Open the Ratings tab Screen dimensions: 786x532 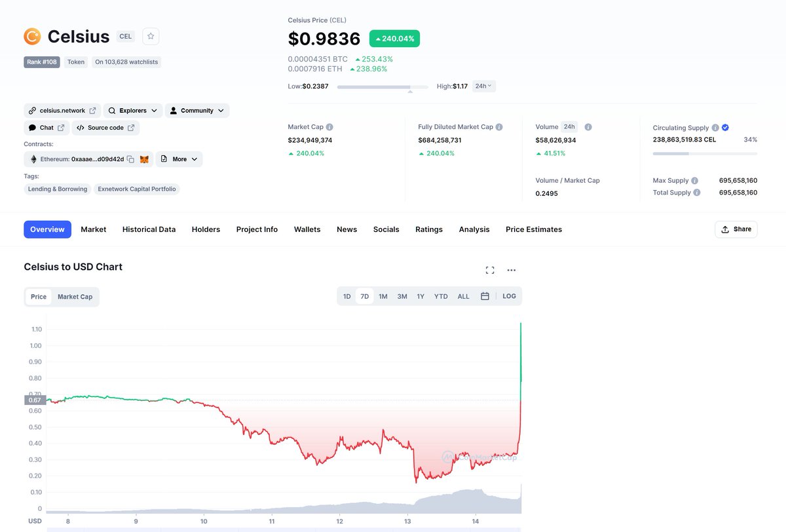point(429,229)
